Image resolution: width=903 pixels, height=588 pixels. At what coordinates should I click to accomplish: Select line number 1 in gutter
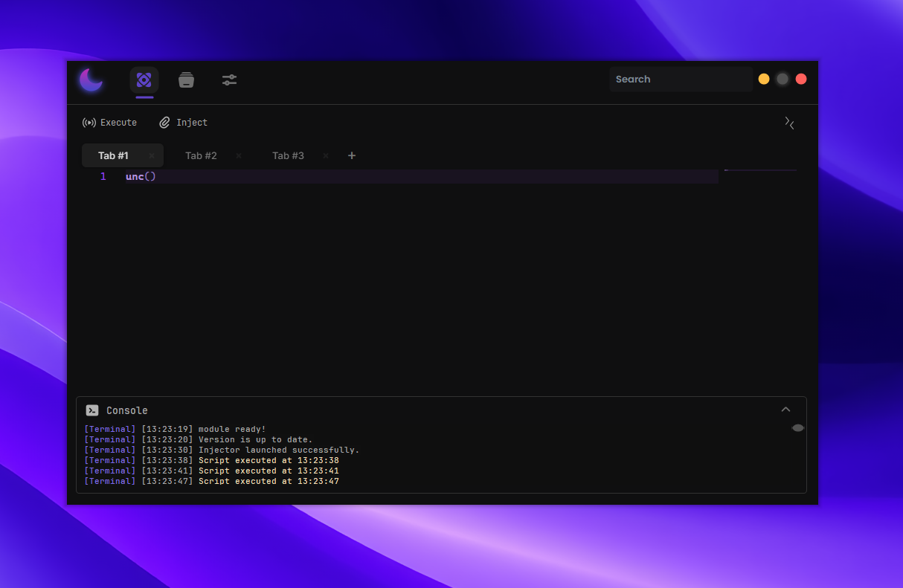coord(103,176)
